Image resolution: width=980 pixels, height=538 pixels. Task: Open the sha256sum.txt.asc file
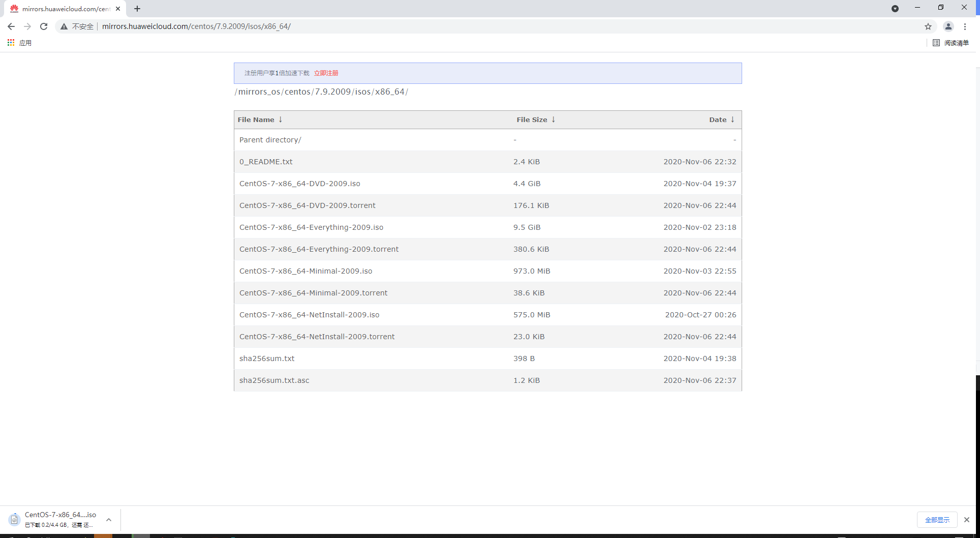pyautogui.click(x=274, y=380)
